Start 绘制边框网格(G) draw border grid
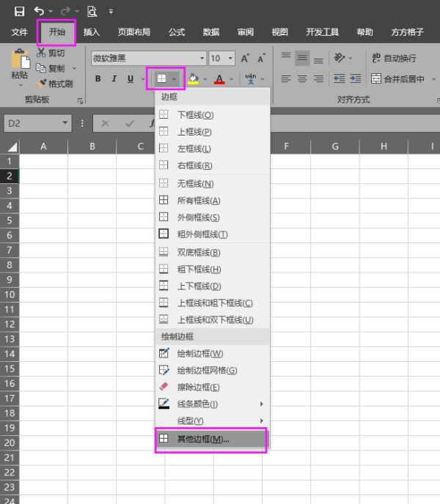This screenshot has width=440, height=504. [x=212, y=371]
